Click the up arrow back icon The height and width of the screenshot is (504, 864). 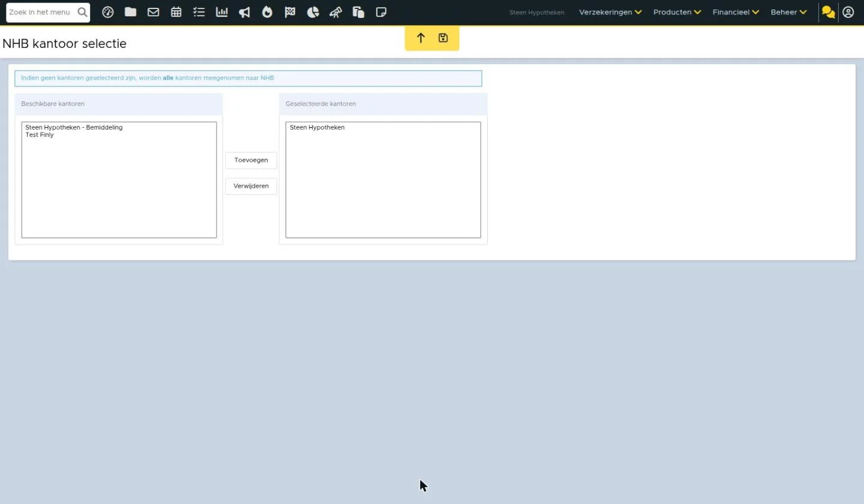[421, 38]
